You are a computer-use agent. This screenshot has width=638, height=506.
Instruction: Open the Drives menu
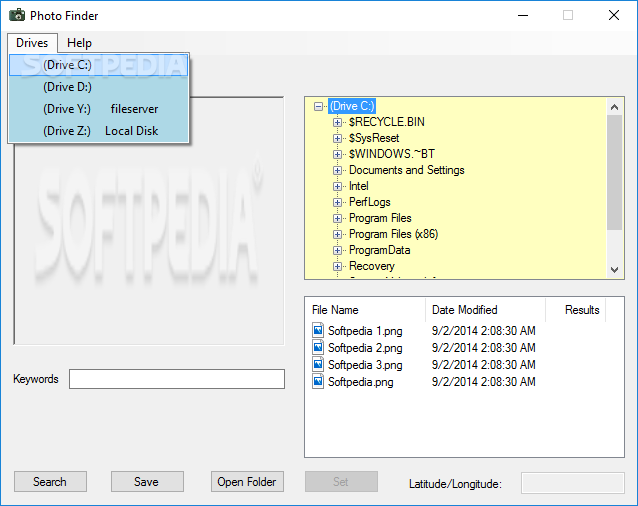coord(32,43)
